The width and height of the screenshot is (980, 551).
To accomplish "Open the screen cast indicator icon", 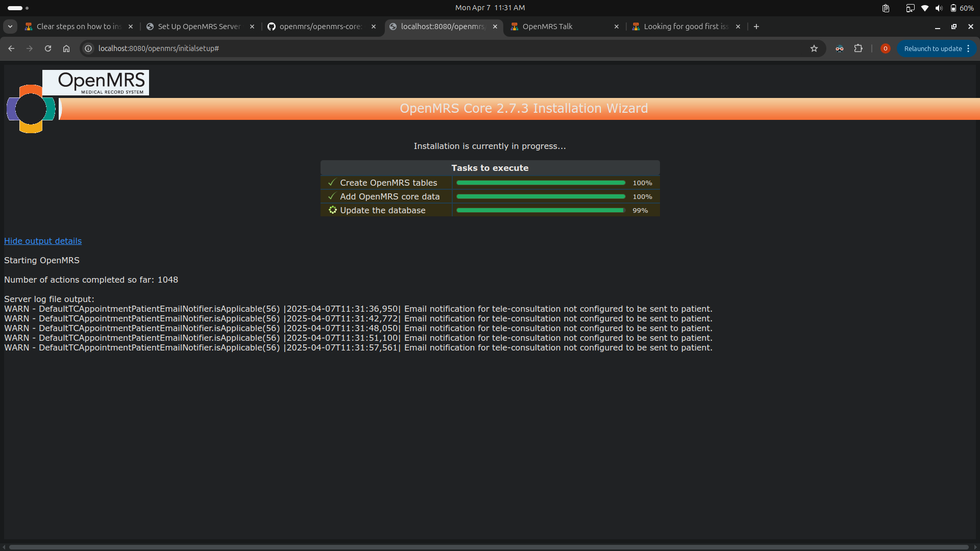I will [x=910, y=8].
